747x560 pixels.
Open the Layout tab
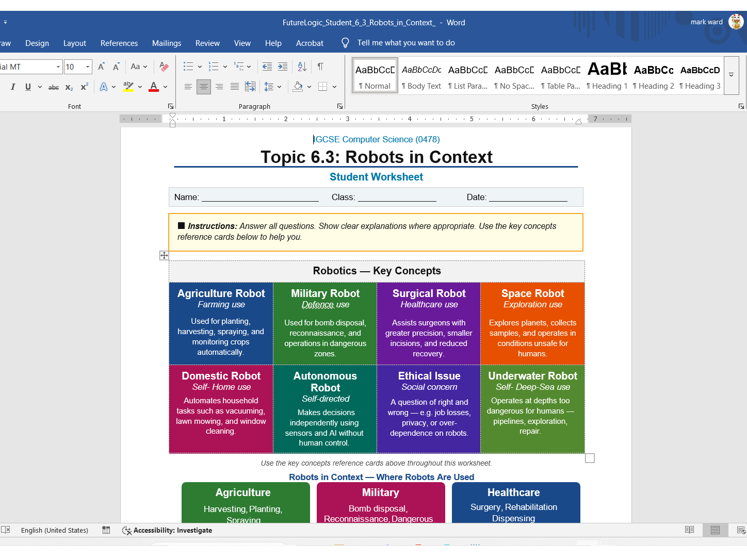[75, 43]
